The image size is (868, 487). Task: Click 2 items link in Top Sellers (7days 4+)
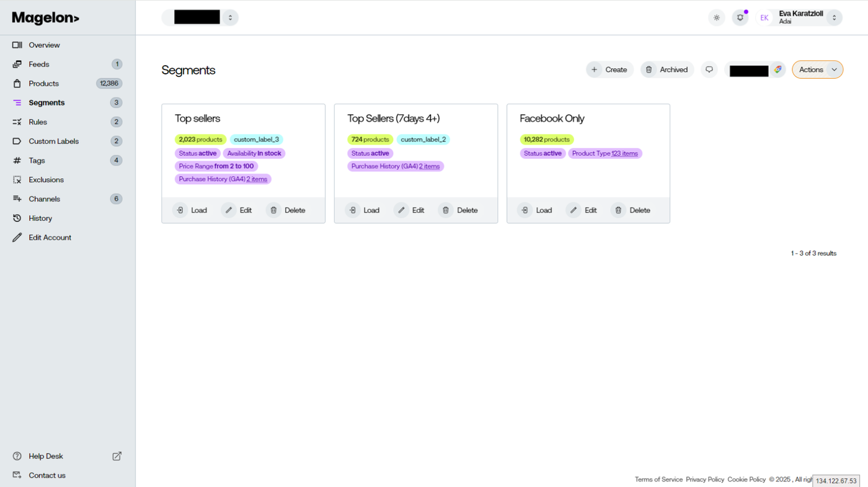(x=429, y=166)
